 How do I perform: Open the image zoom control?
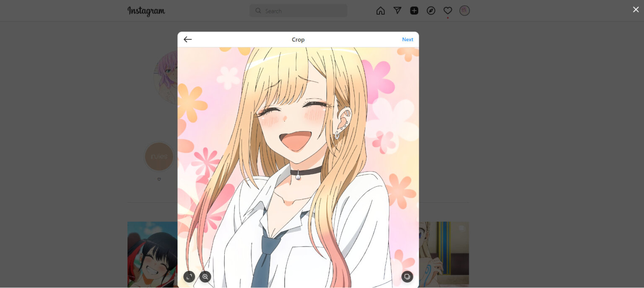click(x=205, y=276)
